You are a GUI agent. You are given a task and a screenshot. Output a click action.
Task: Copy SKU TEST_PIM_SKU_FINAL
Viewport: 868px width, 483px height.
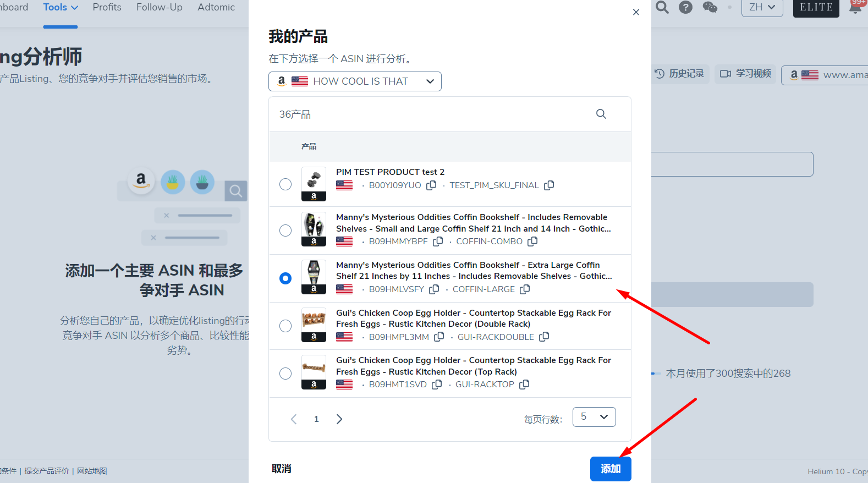tap(548, 185)
